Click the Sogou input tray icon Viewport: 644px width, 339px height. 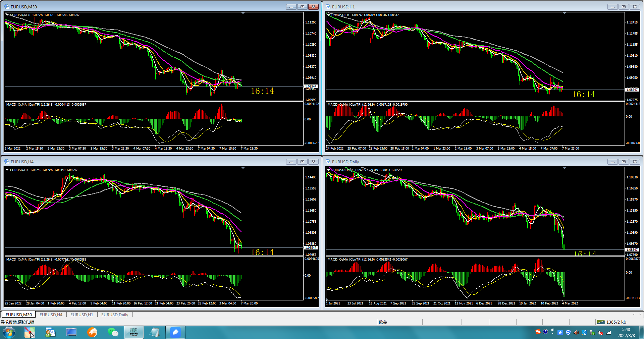pos(538,332)
